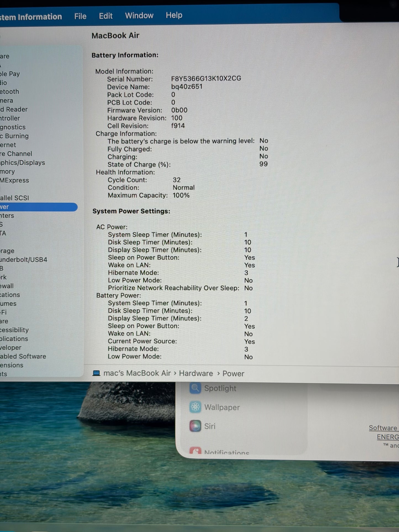
Task: Select the Developer sidebar item
Action: point(11,348)
